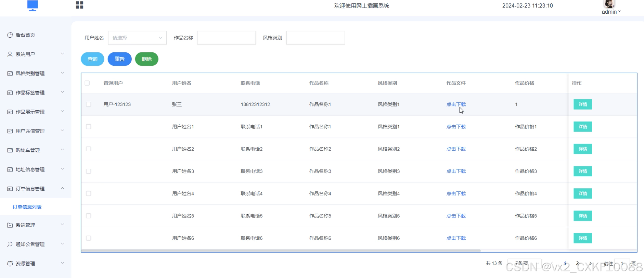Focus the 作品名称 search field

pyautogui.click(x=227, y=38)
